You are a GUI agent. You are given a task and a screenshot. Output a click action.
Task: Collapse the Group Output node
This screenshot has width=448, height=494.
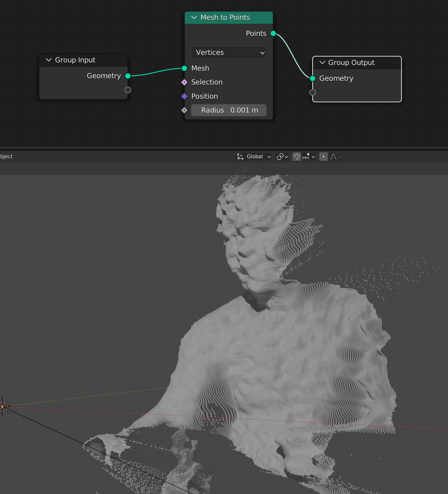click(x=322, y=63)
